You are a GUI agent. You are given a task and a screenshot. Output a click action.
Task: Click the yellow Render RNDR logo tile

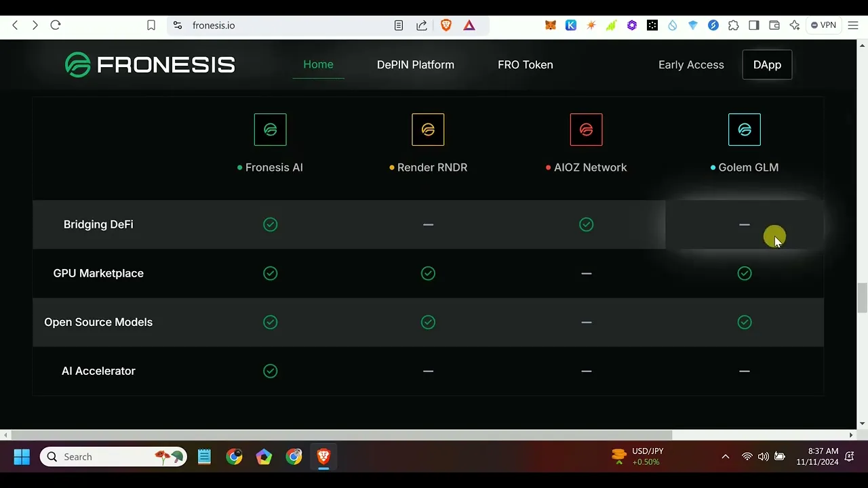coord(428,129)
